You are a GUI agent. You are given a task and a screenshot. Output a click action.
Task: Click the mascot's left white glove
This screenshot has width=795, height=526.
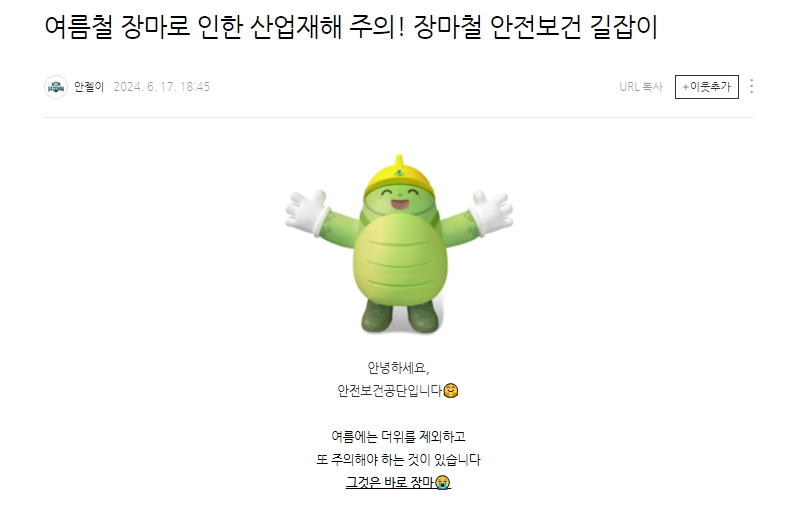305,212
